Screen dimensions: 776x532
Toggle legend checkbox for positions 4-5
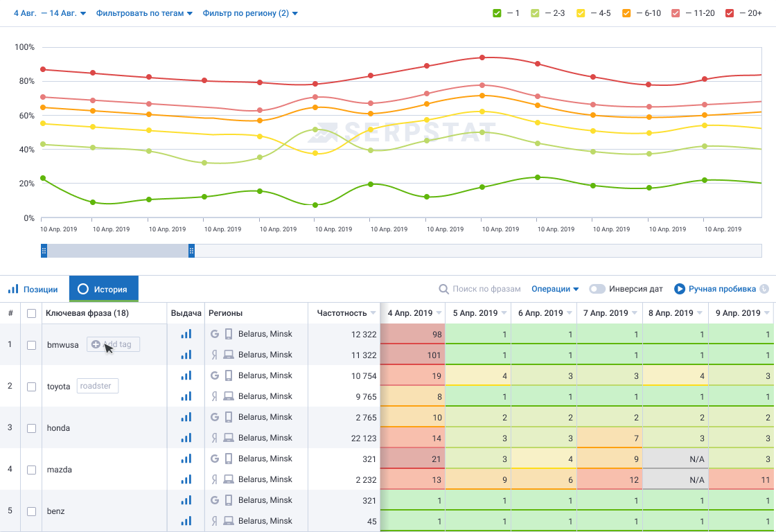coord(581,13)
